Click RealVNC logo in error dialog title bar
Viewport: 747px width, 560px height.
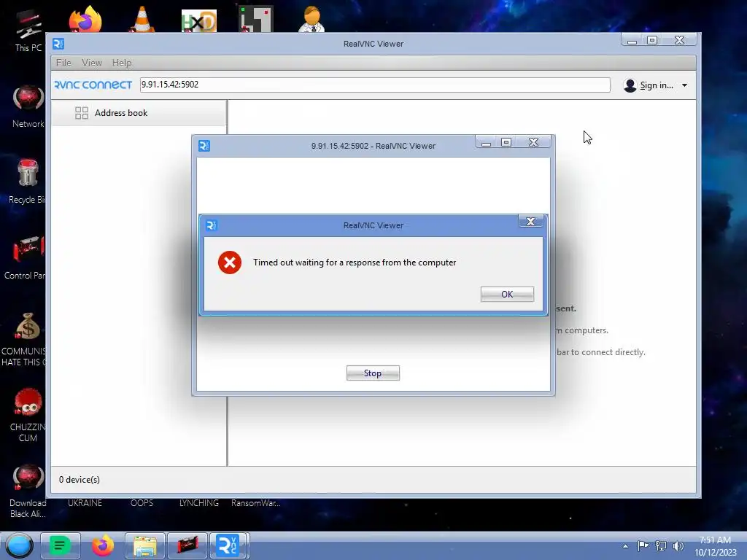tap(212, 225)
